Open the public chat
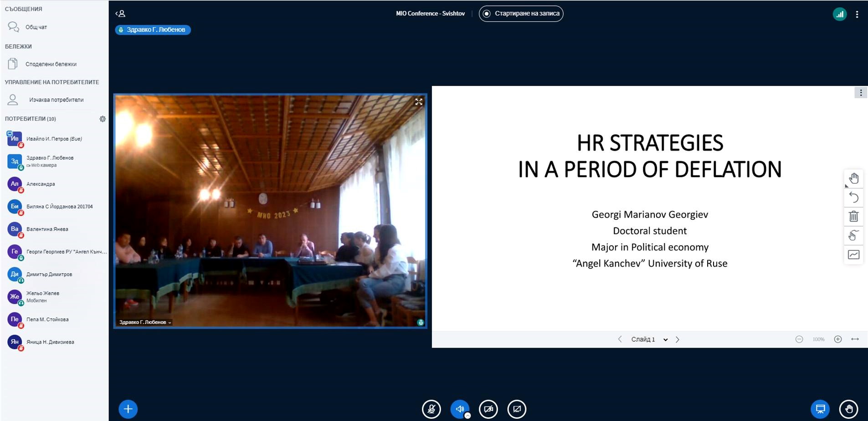868x421 pixels. pos(36,27)
